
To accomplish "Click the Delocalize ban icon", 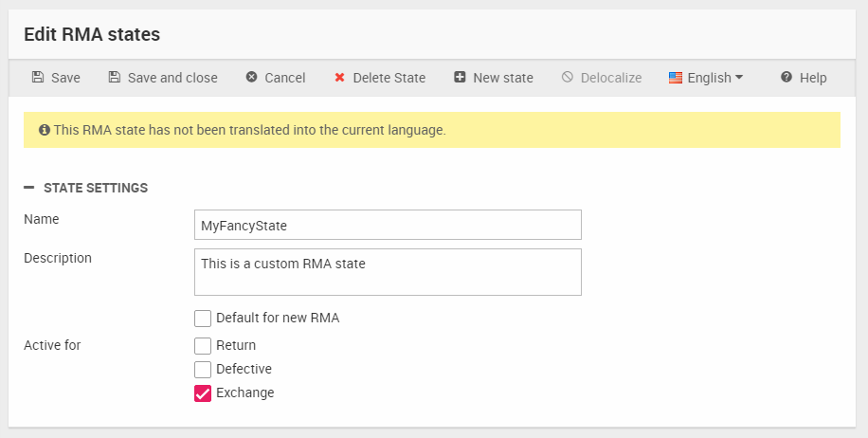I will 568,78.
